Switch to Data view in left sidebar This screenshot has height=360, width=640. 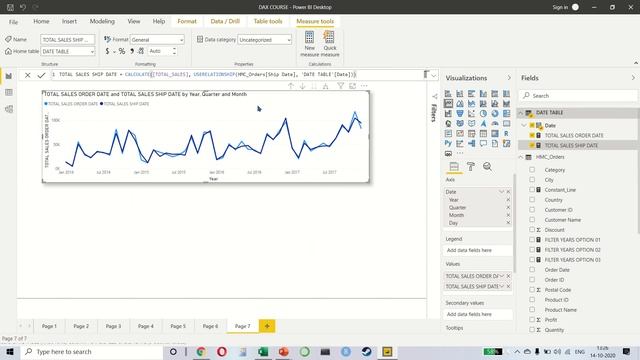point(9,93)
